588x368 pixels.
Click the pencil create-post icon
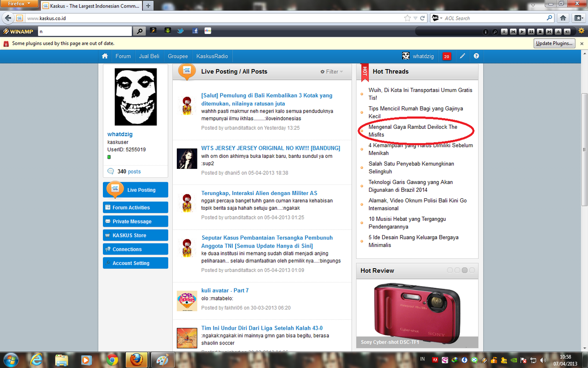463,56
